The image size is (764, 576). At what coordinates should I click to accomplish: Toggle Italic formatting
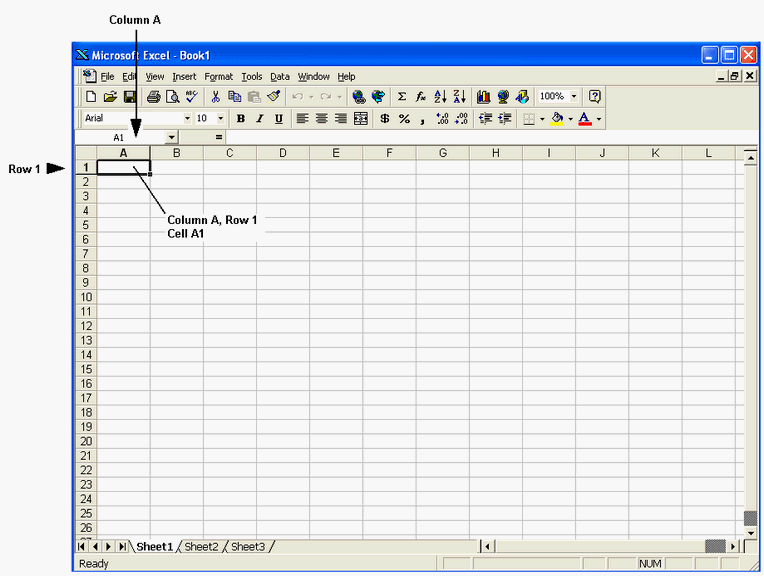coord(260,118)
